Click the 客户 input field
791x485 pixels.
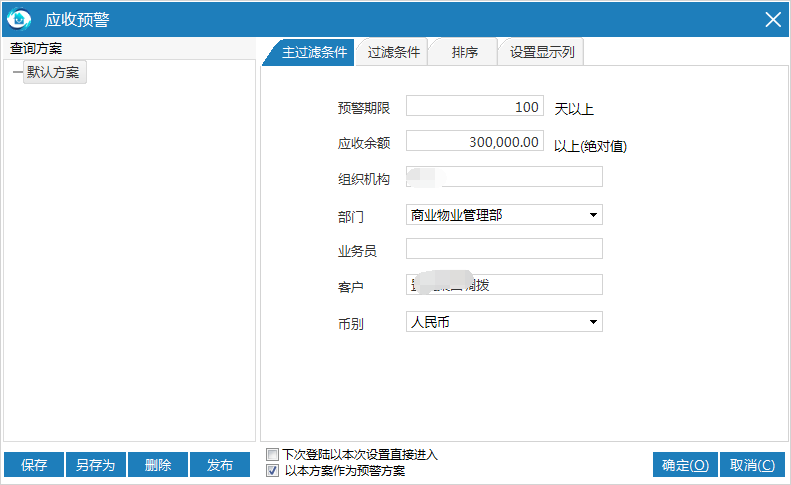click(504, 285)
